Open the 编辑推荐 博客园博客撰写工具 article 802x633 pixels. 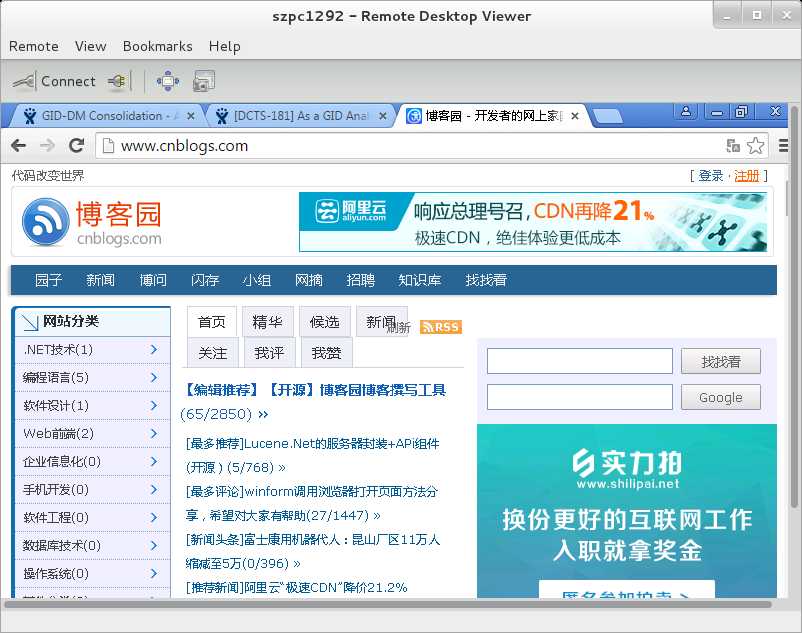(314, 391)
